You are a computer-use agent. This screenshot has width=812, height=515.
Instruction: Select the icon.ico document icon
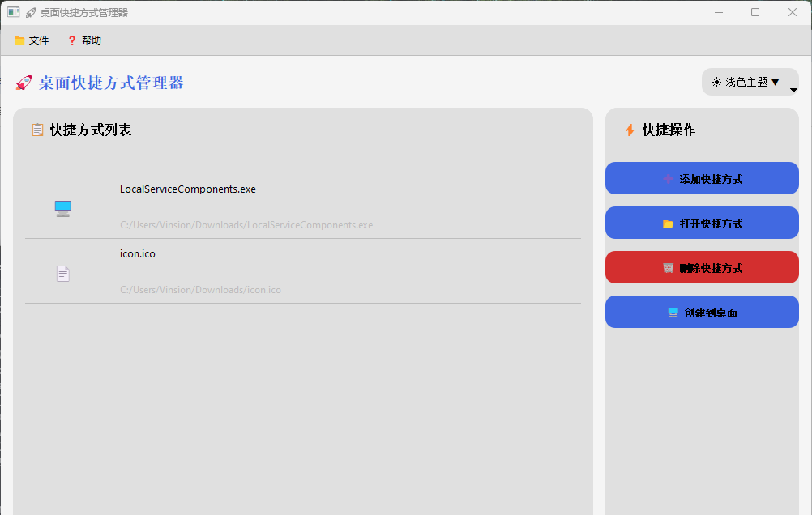coord(62,273)
